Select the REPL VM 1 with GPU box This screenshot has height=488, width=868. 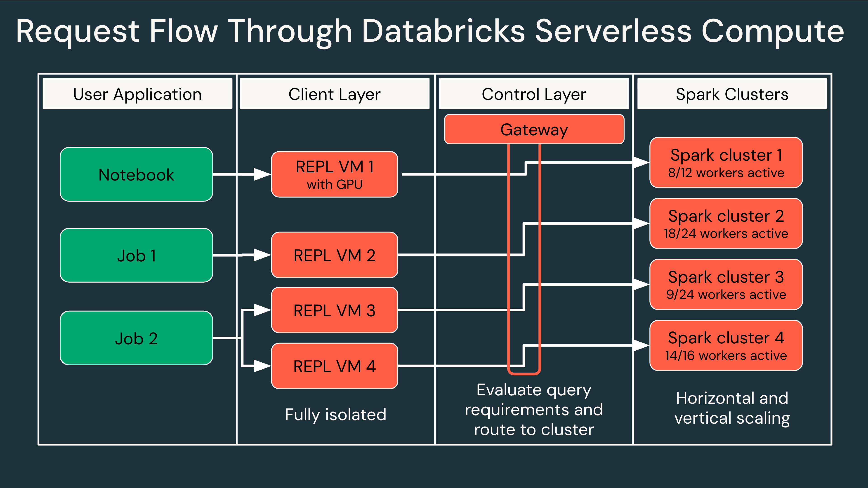[335, 174]
